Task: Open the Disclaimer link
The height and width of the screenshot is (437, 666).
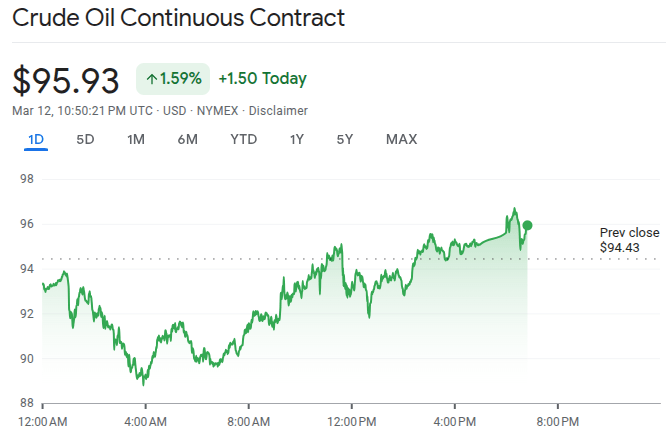Action: pos(281,111)
